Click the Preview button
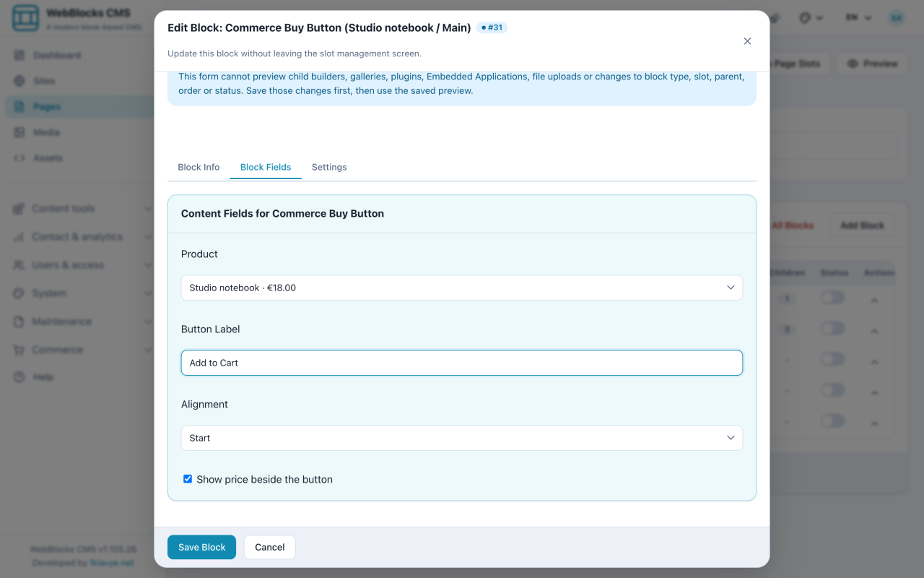 click(872, 64)
